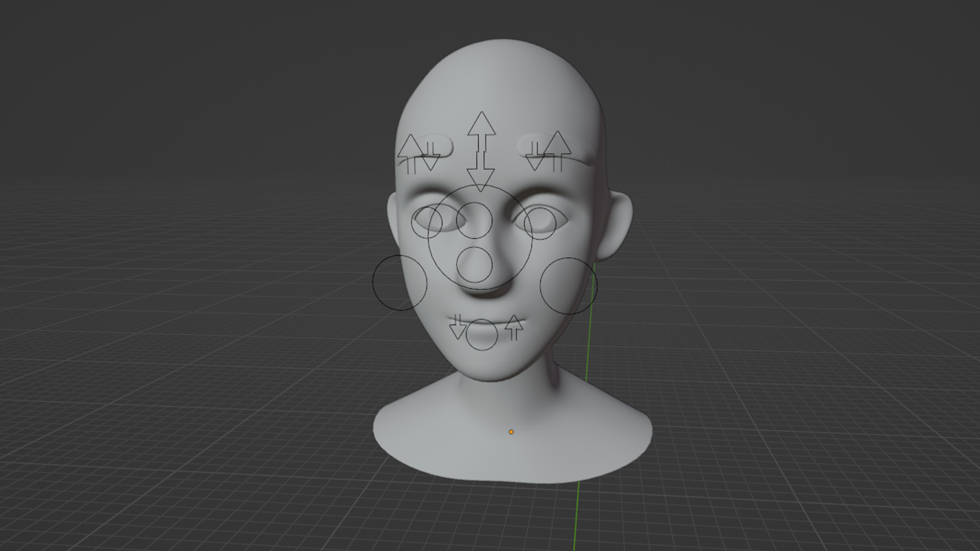Viewport: 980px width, 551px height.
Task: Select the circle control on the lips center
Action: pos(482,335)
